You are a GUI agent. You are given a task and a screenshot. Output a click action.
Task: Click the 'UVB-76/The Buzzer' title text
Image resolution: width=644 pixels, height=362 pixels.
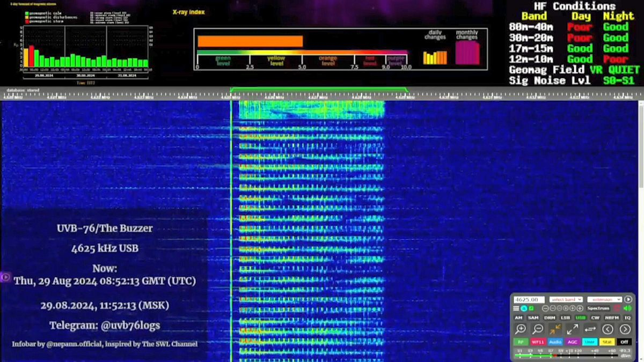(105, 228)
